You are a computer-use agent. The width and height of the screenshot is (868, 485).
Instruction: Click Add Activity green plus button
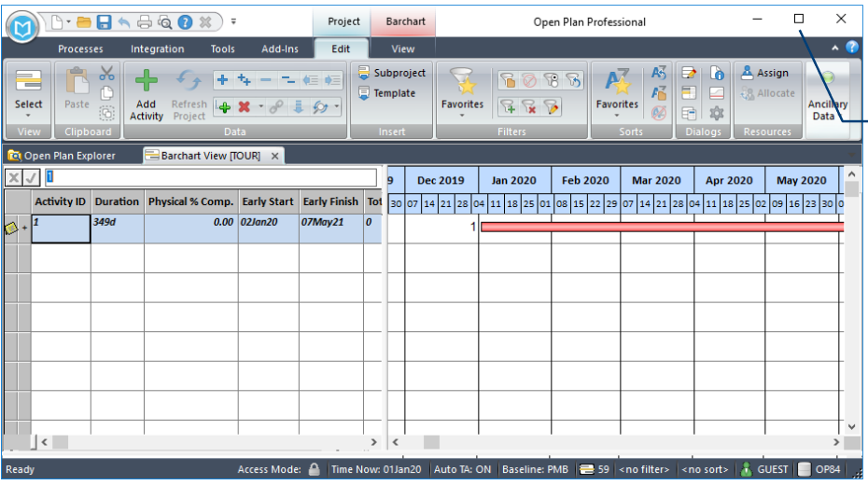pos(147,94)
